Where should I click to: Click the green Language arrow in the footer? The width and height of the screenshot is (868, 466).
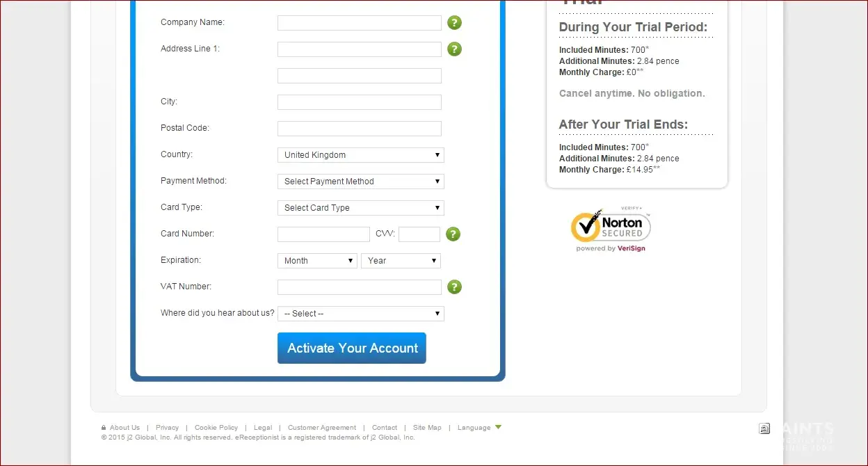tap(498, 427)
